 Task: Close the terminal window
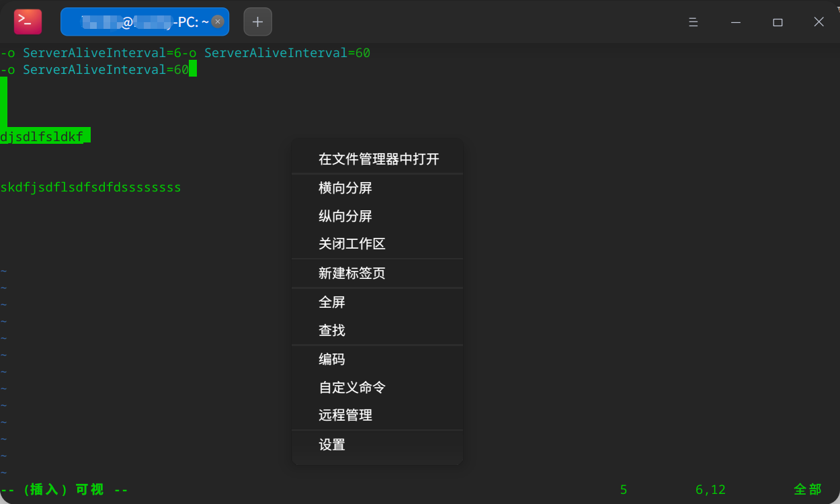click(x=818, y=22)
